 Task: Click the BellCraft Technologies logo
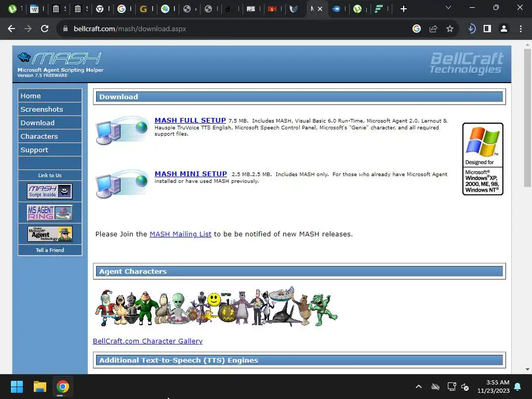click(x=467, y=63)
